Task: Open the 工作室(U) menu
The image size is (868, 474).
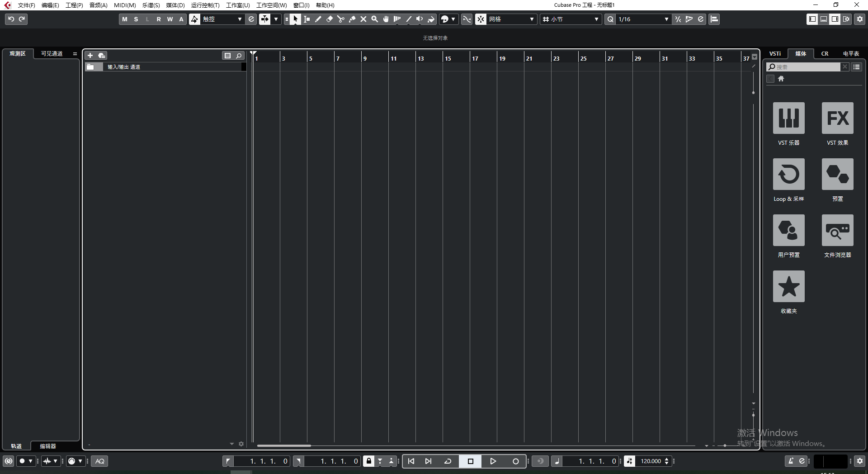Action: tap(238, 5)
